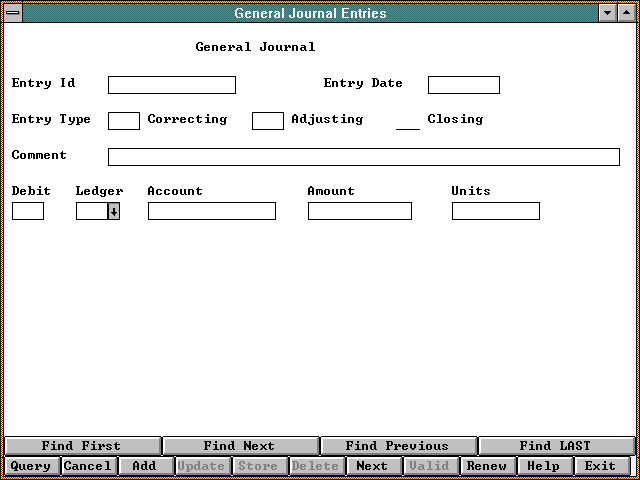Start a search with Query button

[31, 466]
